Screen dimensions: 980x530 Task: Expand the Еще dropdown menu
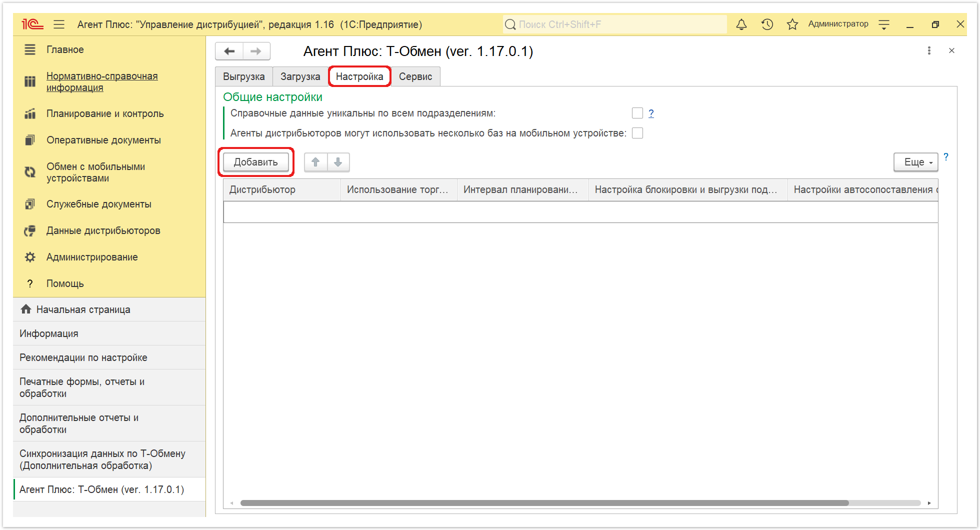[915, 162]
